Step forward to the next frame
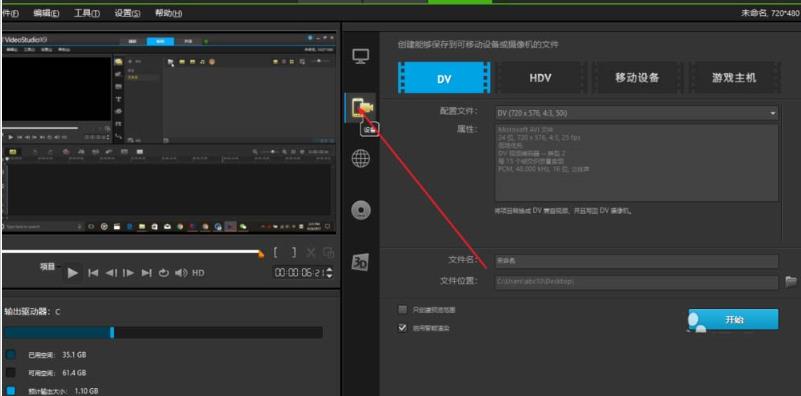This screenshot has height=396, width=801. pyautogui.click(x=128, y=273)
